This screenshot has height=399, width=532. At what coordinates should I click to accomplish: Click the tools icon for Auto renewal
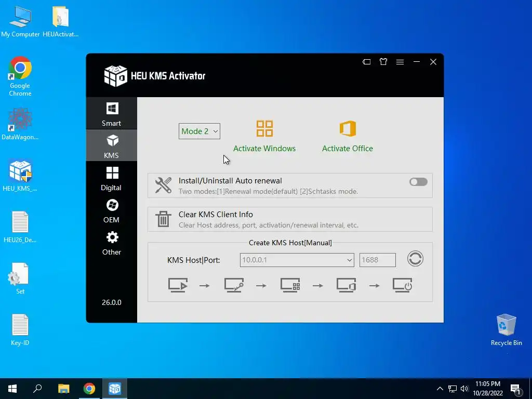[x=163, y=185]
